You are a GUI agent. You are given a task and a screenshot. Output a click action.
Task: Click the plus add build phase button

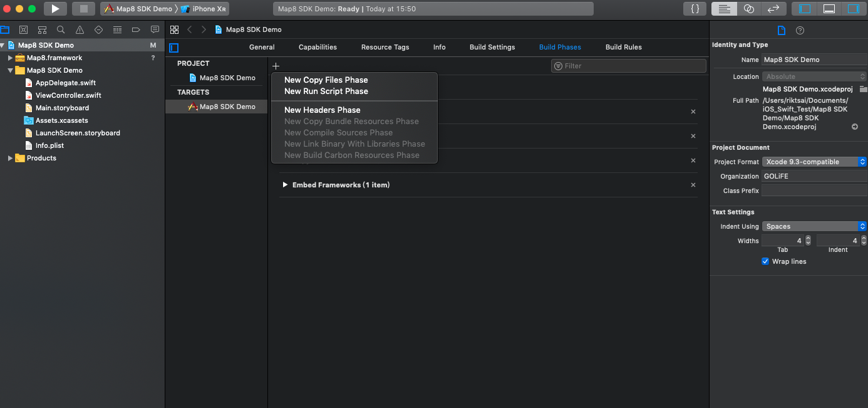tap(276, 66)
